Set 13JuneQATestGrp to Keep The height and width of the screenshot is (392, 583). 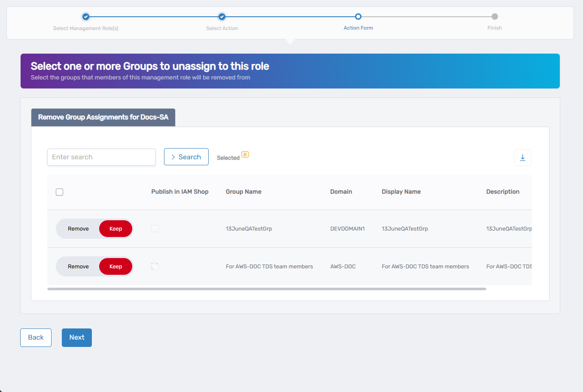click(x=115, y=229)
